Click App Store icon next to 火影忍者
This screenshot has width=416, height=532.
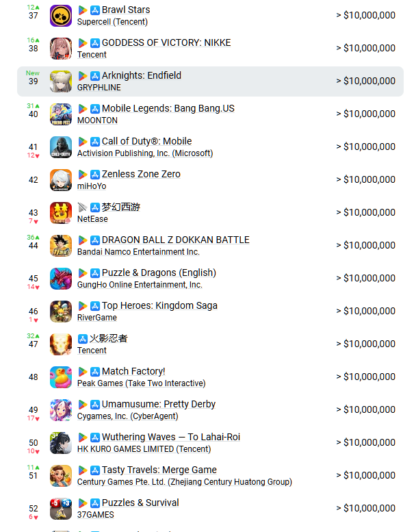(83, 339)
